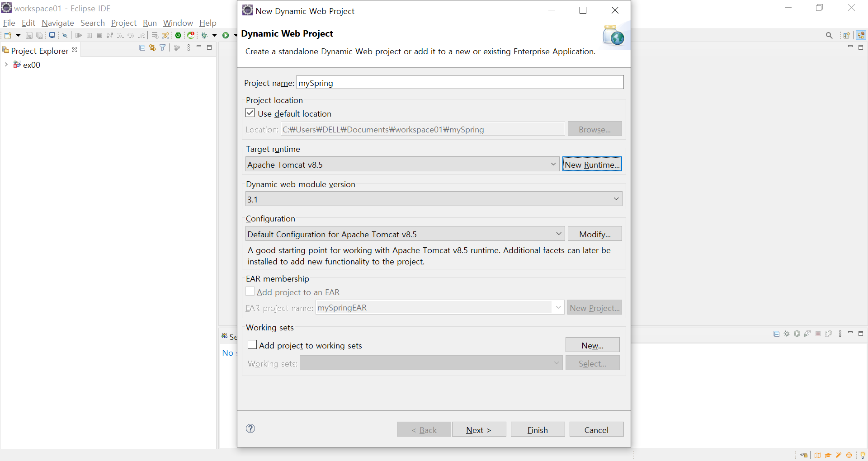Click the Modify... configuration button
868x461 pixels.
click(x=595, y=234)
